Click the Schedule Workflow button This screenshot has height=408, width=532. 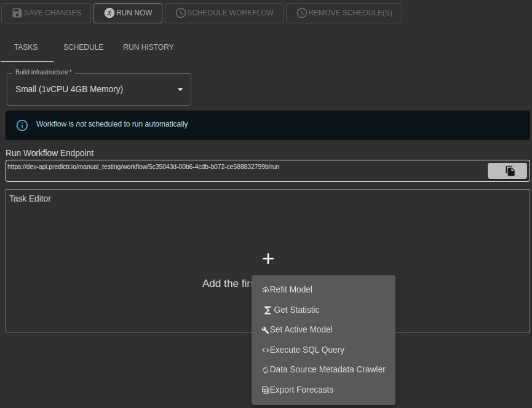[x=224, y=14]
